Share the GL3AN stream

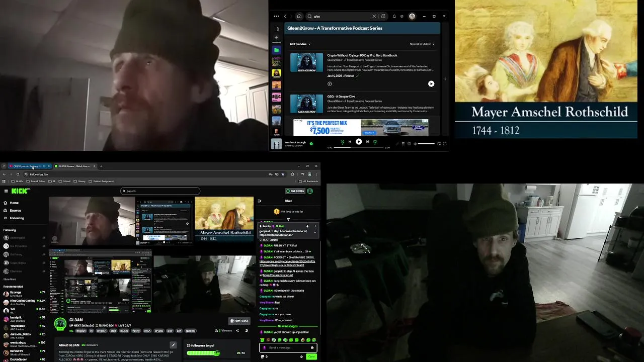click(237, 331)
